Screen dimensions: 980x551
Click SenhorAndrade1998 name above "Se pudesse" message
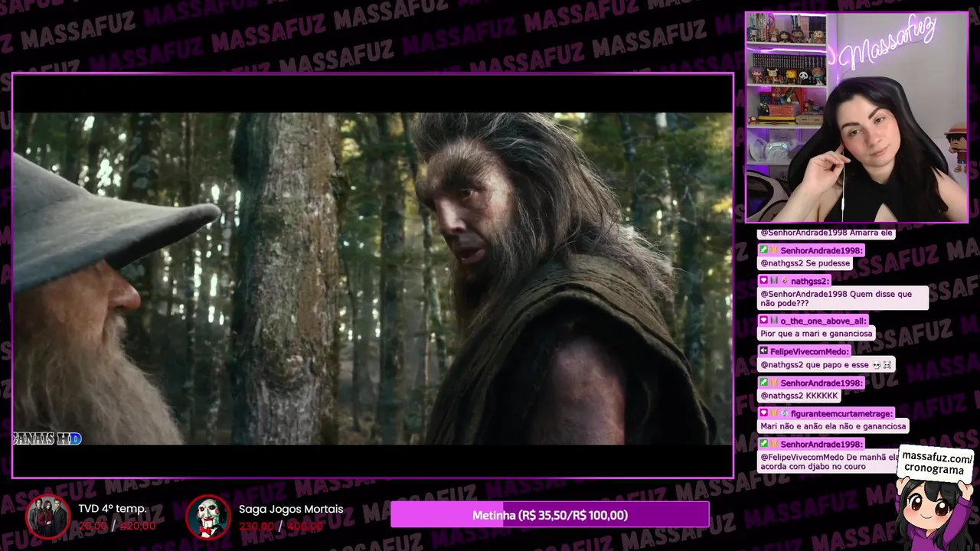(822, 250)
